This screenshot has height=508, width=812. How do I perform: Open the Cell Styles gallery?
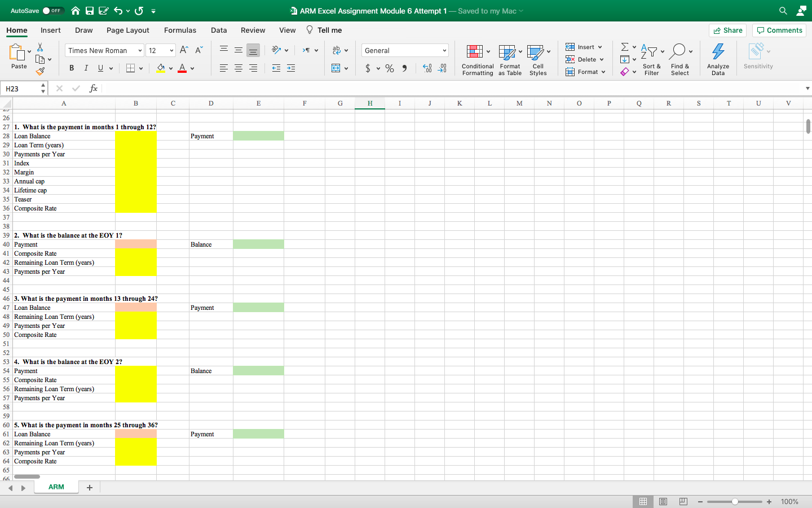click(537, 59)
